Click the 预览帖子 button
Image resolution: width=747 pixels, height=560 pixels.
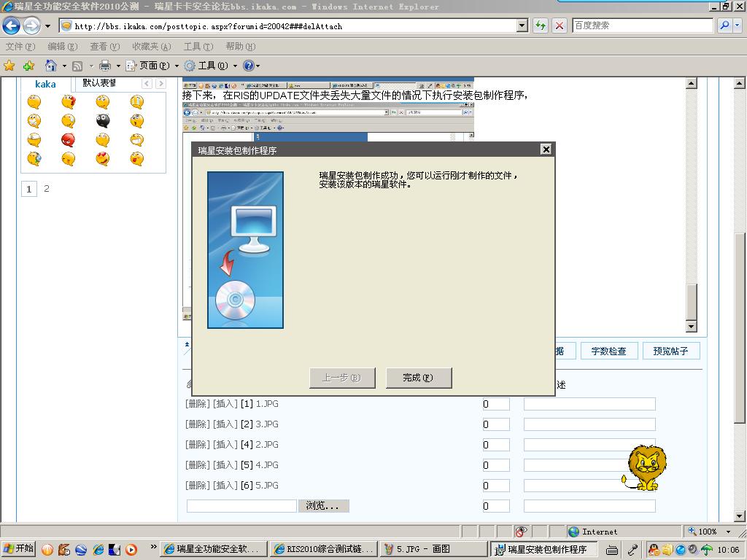coord(671,351)
